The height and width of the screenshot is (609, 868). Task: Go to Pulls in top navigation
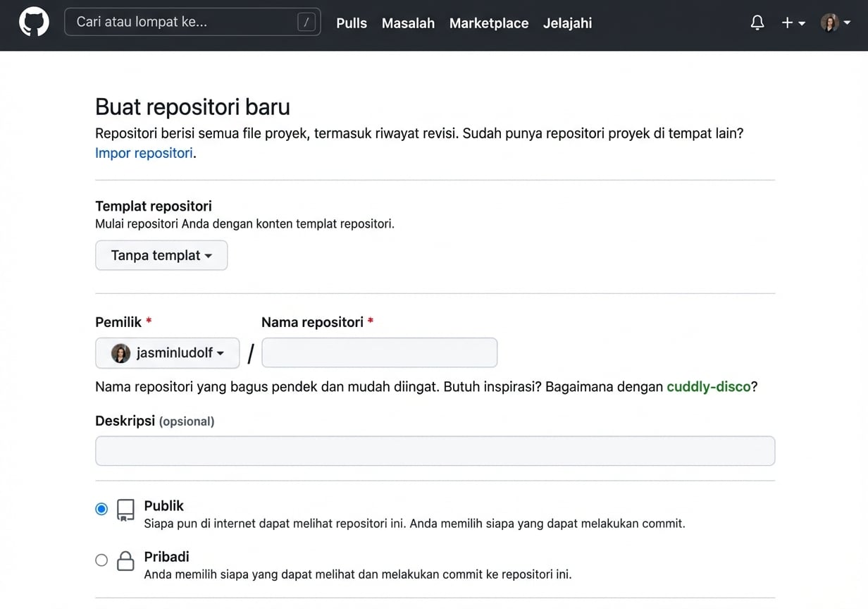tap(352, 23)
